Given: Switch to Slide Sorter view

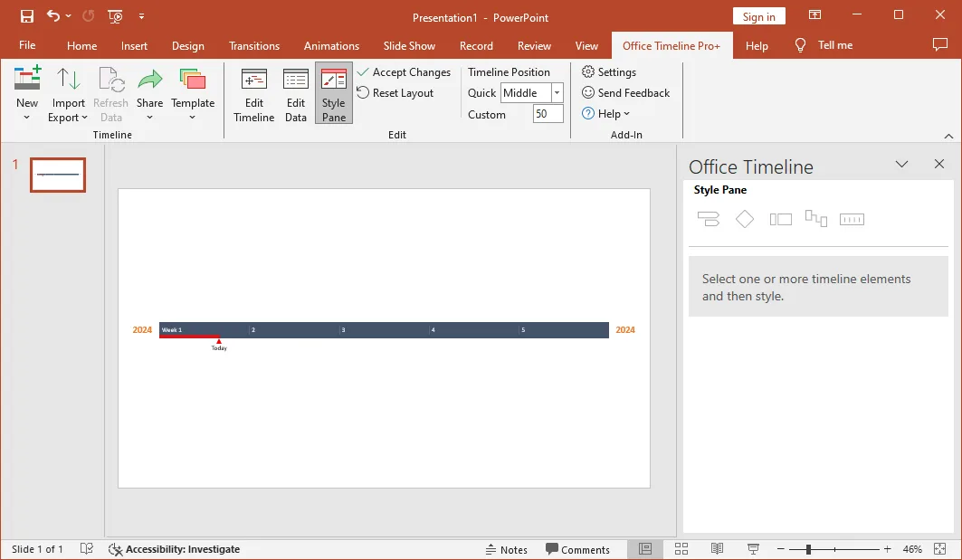Looking at the screenshot, I should click(681, 549).
